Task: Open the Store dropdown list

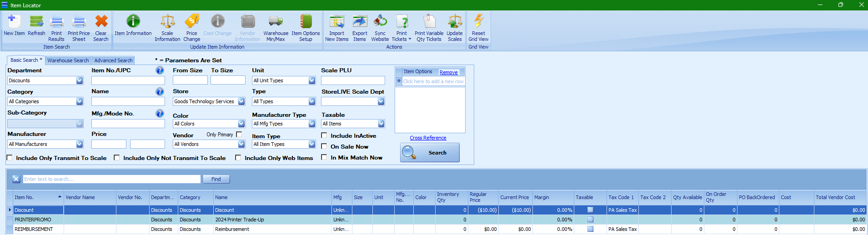Action: pos(241,101)
